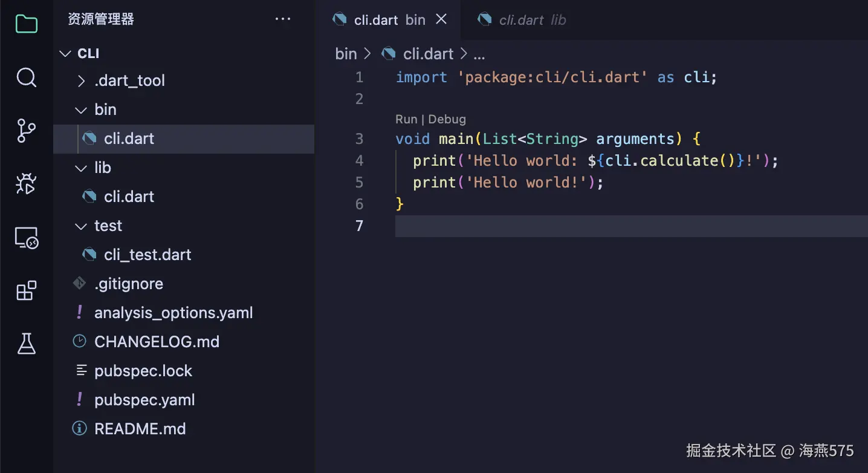Click the Debug codelens link
Viewport: 868px width, 473px height.
click(x=447, y=119)
